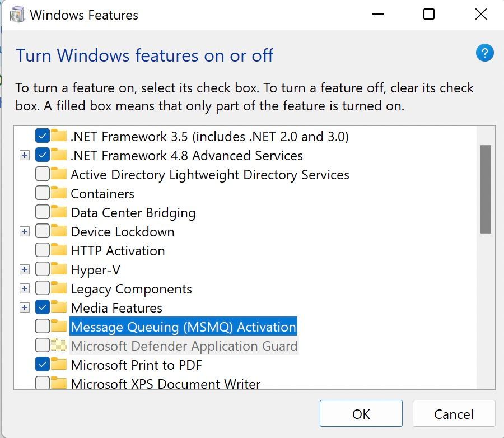This screenshot has height=438, width=504.
Task: Click the folder icon beside Microsoft Print to PDF
Action: [58, 365]
